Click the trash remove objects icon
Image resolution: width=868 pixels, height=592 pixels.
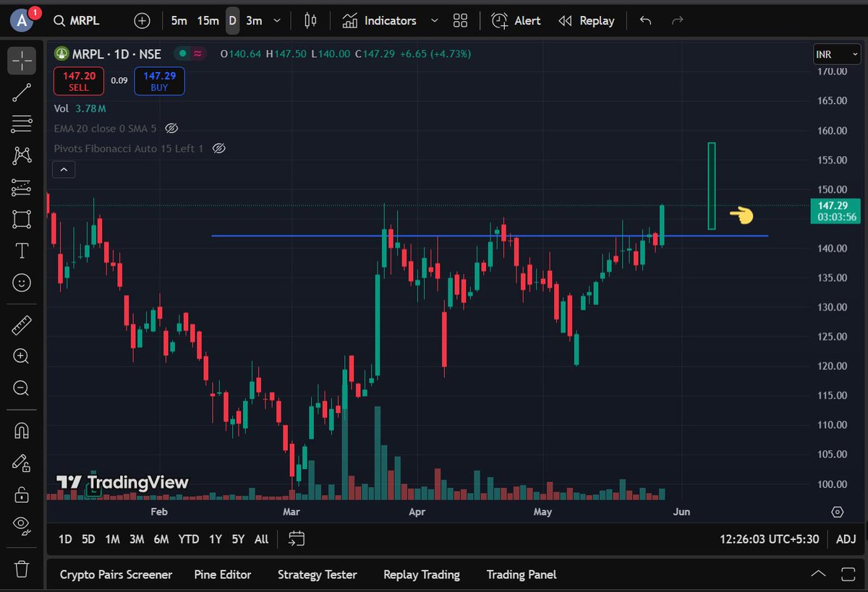pos(22,569)
